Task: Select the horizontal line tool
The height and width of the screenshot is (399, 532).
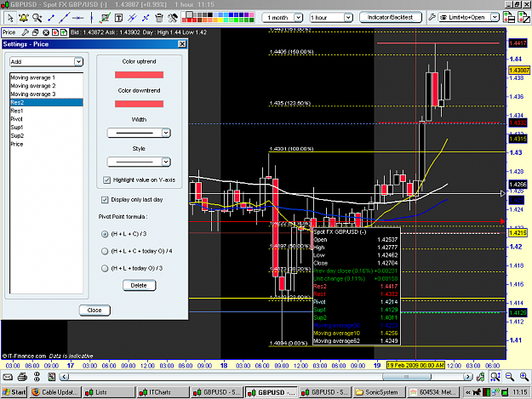Action: pyautogui.click(x=78, y=17)
